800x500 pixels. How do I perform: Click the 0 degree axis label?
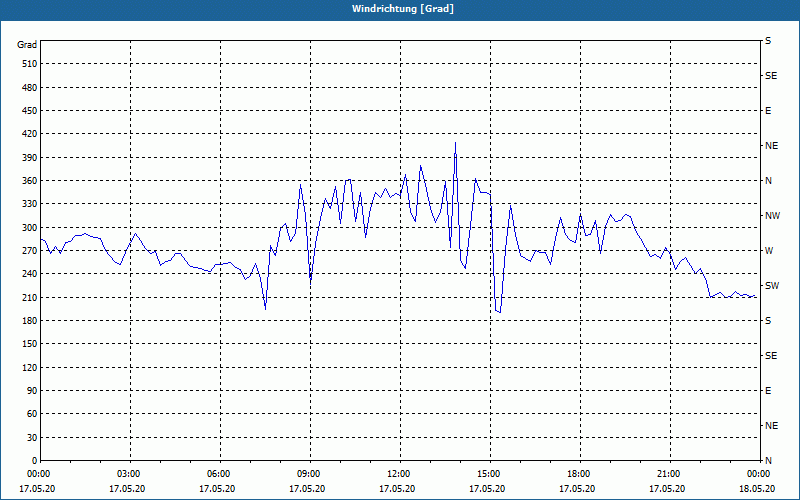34,461
